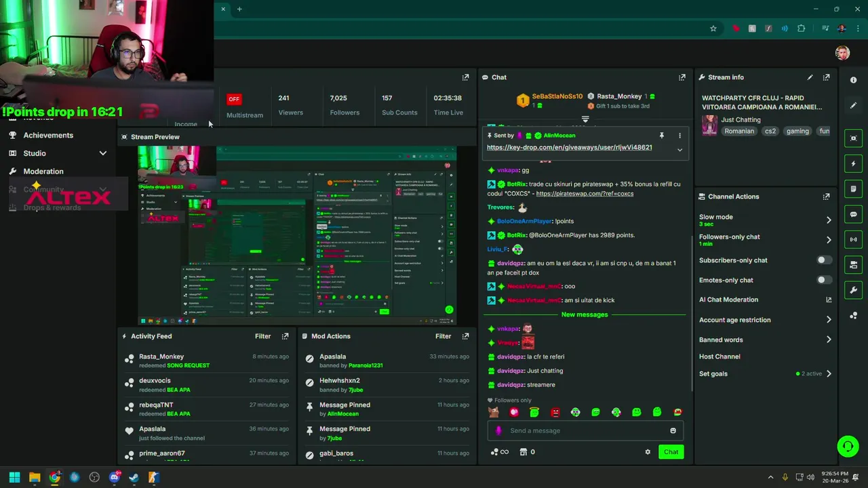
Task: Toggle the channel actions icon in the right sidebar
Action: tap(853, 265)
